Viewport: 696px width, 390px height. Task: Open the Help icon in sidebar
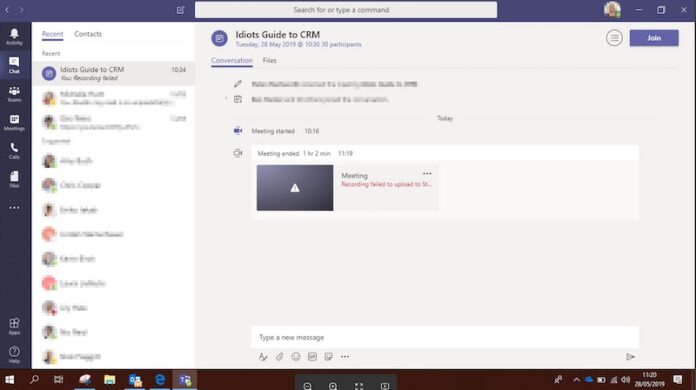(x=14, y=355)
